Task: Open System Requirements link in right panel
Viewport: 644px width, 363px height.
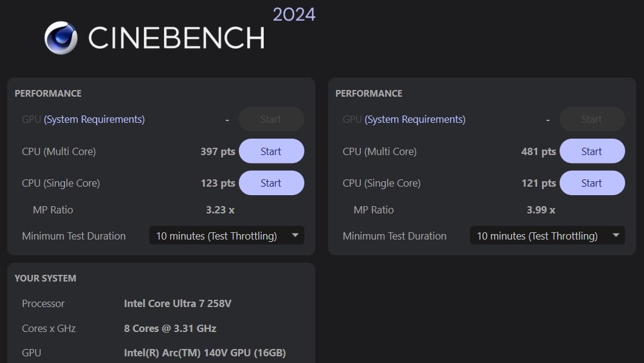Action: coord(415,119)
